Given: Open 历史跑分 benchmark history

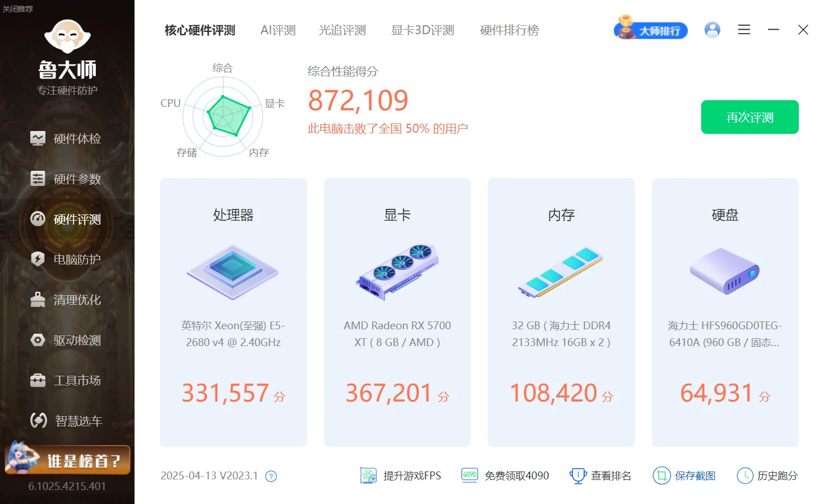Looking at the screenshot, I should [x=745, y=475].
